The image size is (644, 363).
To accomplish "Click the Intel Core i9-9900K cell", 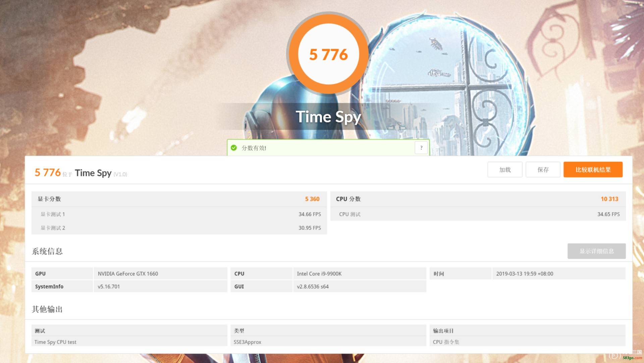I will (x=360, y=274).
